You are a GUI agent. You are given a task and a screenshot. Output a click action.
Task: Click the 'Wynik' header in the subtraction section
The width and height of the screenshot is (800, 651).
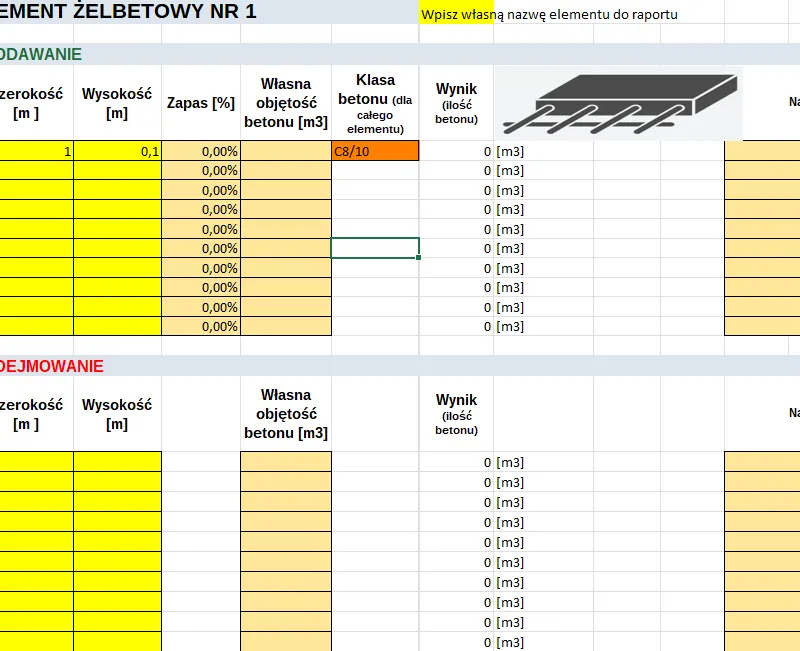pos(456,414)
